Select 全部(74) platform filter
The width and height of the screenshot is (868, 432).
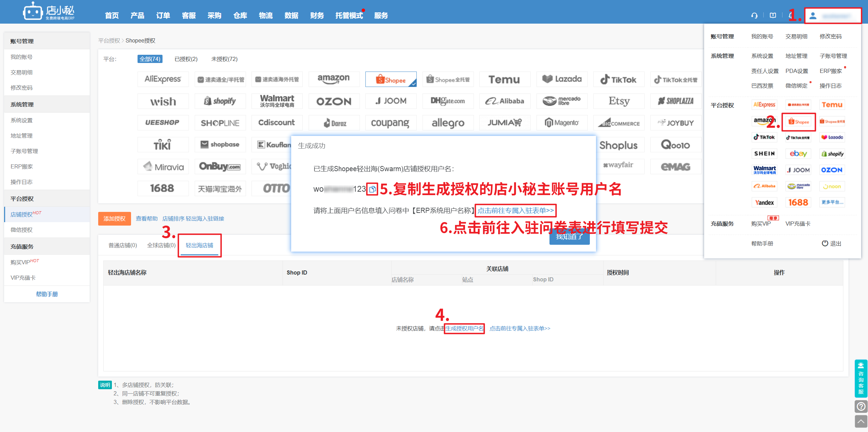[x=150, y=59]
